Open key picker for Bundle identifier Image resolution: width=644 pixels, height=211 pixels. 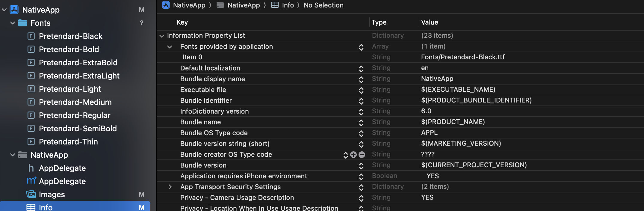click(361, 101)
